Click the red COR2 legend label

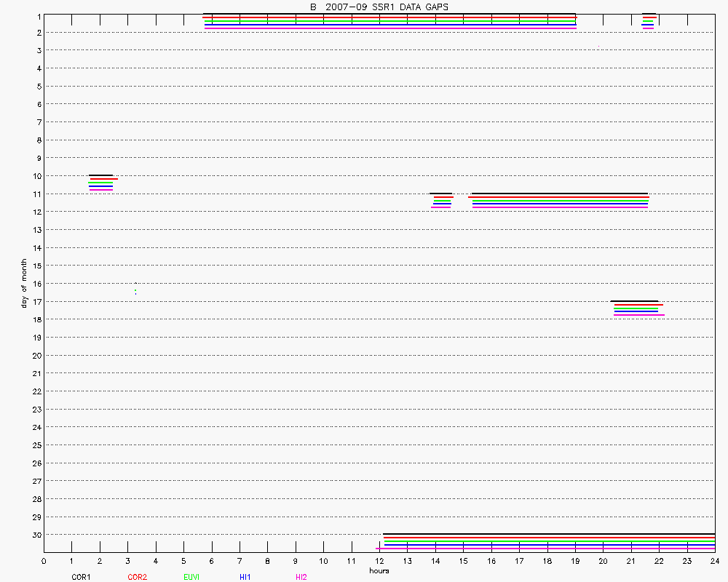coord(137,577)
